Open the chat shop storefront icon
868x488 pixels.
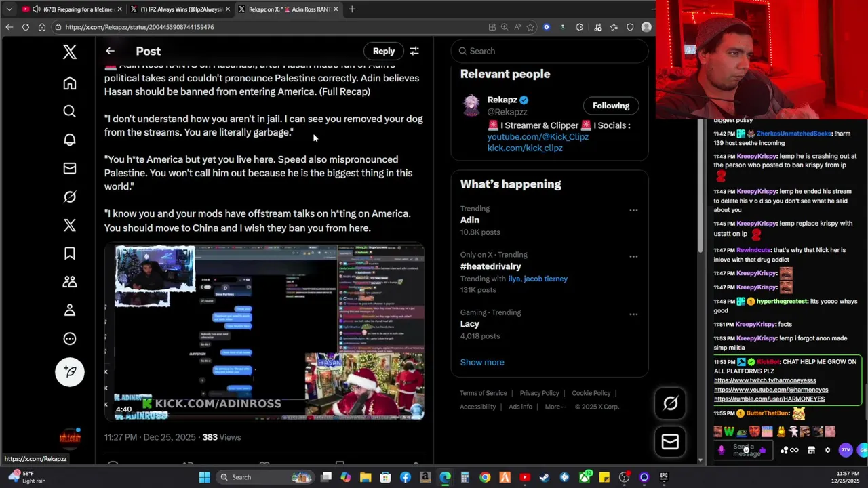coord(811,450)
